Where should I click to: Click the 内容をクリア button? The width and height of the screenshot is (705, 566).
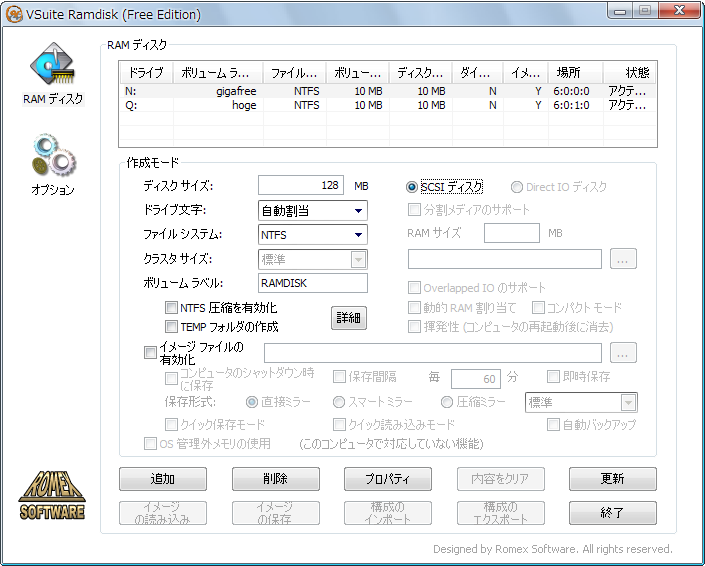point(500,479)
